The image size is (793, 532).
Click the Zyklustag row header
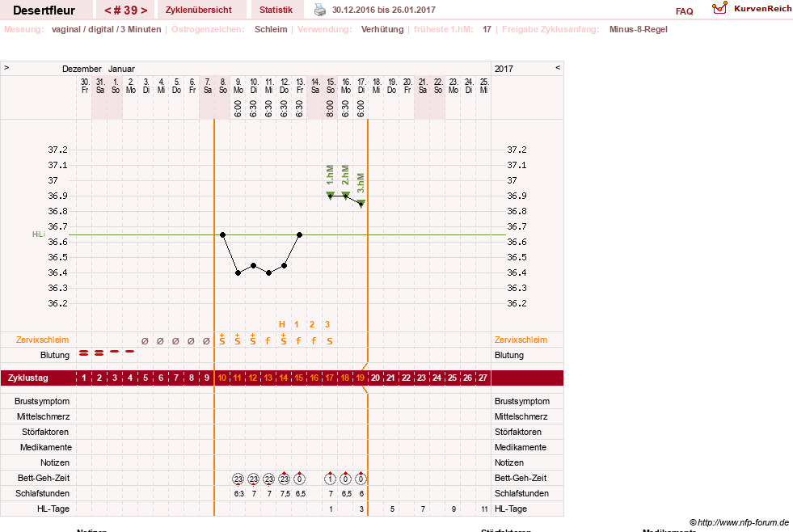(x=28, y=378)
